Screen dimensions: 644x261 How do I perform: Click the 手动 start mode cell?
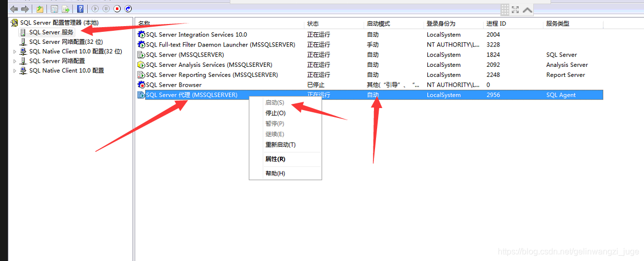tap(372, 45)
